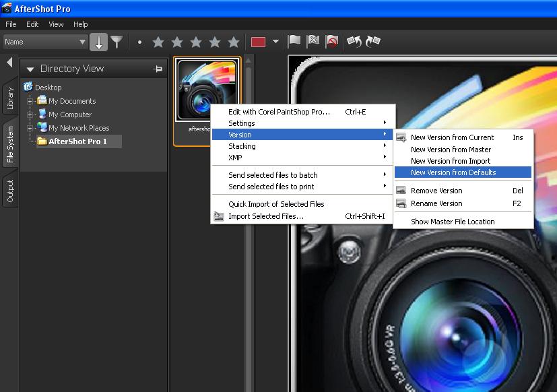
Task: Expand the My Network Places tree node
Action: pyautogui.click(x=30, y=128)
